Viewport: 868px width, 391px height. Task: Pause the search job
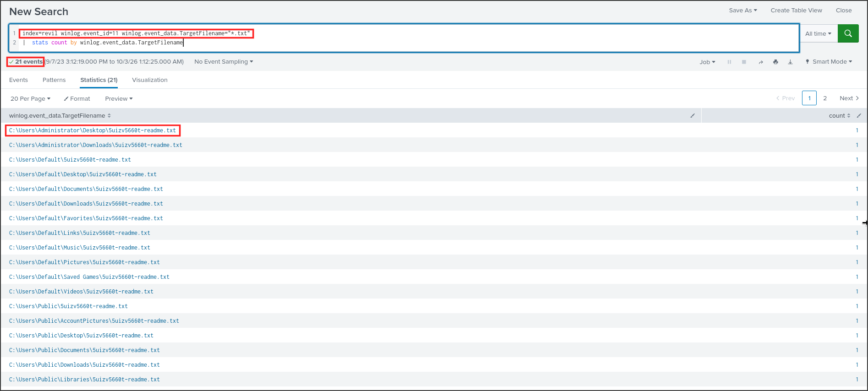pyautogui.click(x=729, y=62)
